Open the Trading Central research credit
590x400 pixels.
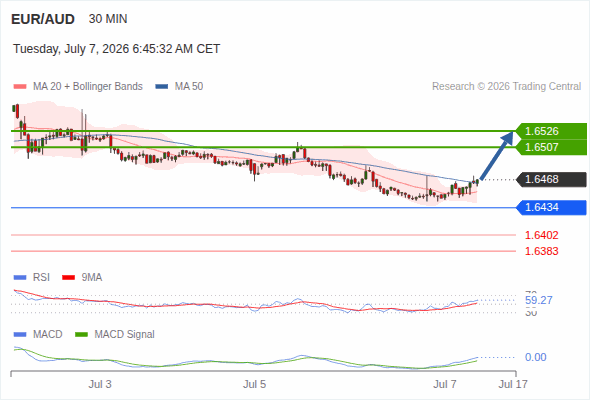pyautogui.click(x=506, y=87)
